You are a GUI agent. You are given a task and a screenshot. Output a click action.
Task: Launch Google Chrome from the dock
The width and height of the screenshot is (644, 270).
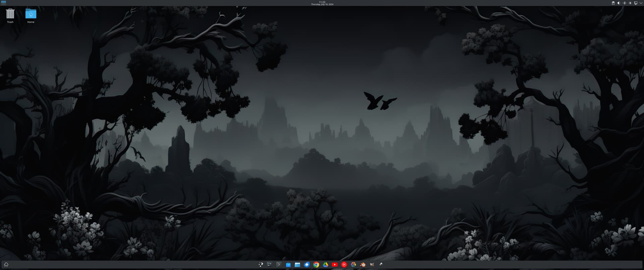[x=316, y=265]
